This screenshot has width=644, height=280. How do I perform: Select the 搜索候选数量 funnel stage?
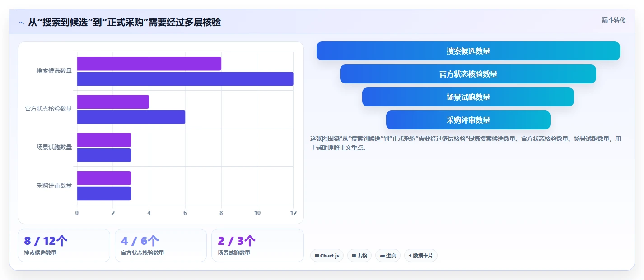(468, 51)
